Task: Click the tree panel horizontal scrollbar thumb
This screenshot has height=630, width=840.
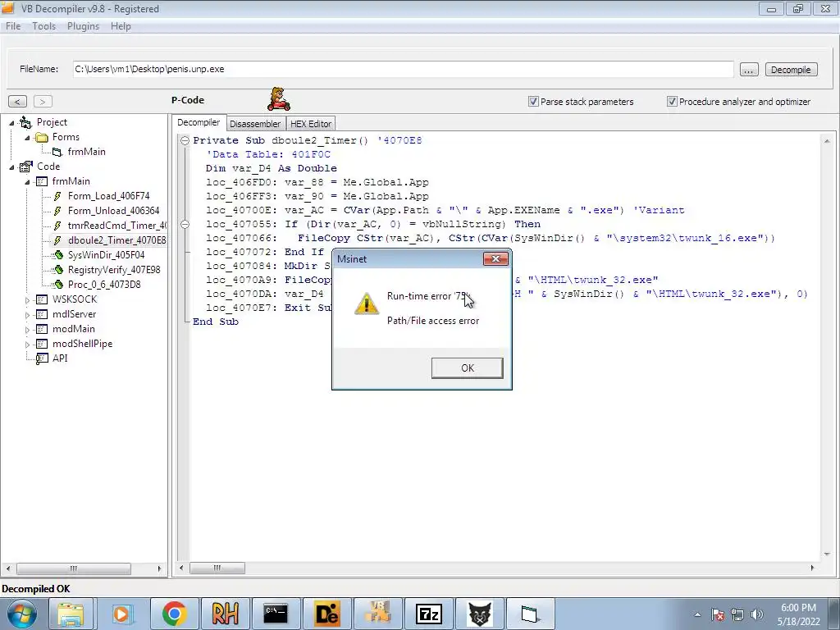Action: pyautogui.click(x=73, y=568)
